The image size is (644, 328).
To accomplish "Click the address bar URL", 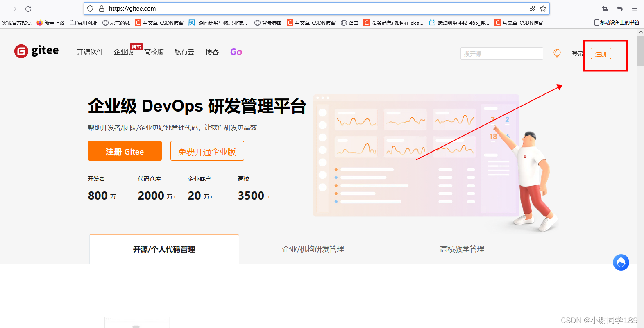I will click(x=133, y=9).
